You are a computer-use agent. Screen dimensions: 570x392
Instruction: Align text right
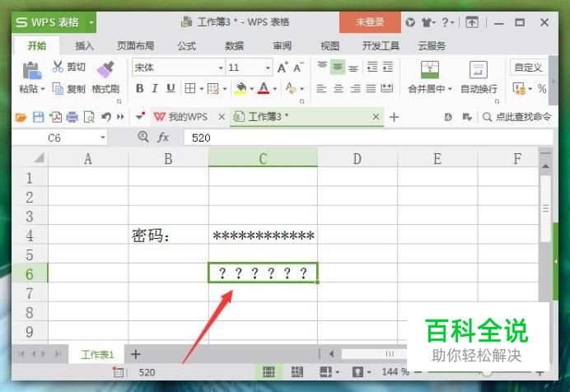(355, 88)
